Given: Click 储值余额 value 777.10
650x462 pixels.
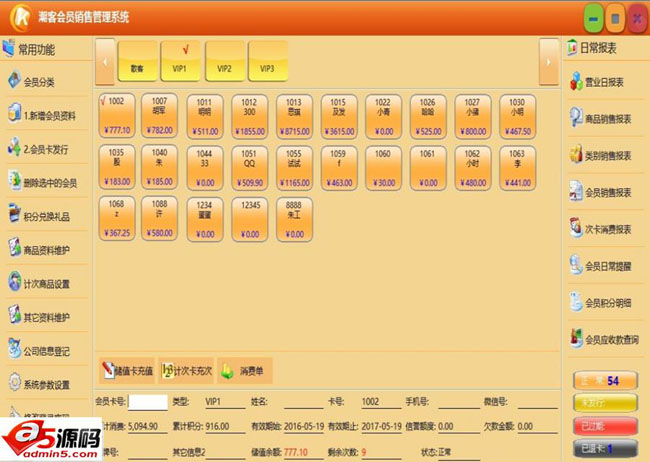Looking at the screenshot, I should coord(296,452).
